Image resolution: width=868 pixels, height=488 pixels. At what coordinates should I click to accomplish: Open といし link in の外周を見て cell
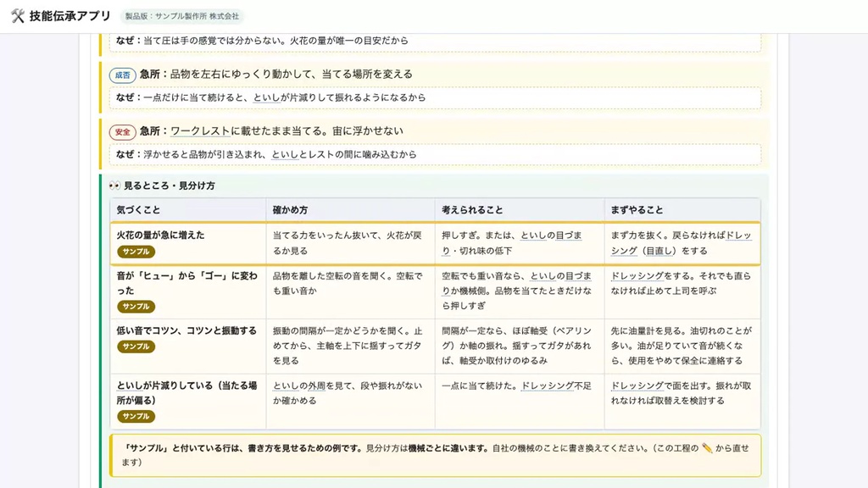(x=287, y=385)
